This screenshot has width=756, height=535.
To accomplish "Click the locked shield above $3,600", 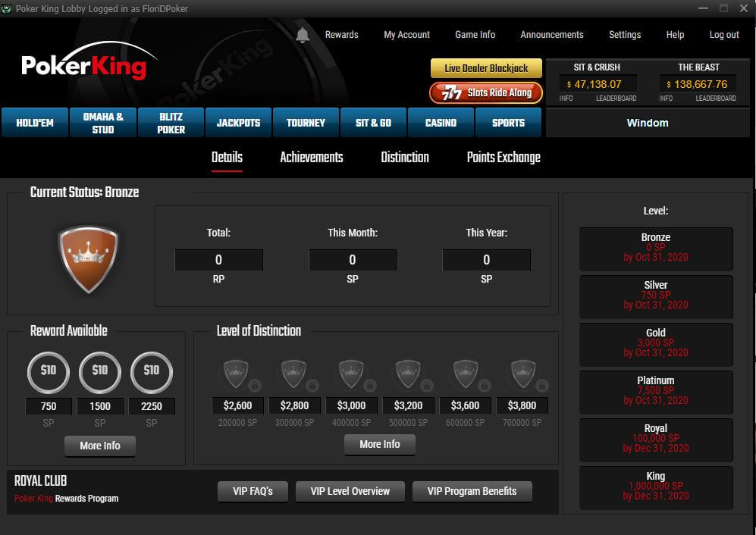I will tap(466, 374).
